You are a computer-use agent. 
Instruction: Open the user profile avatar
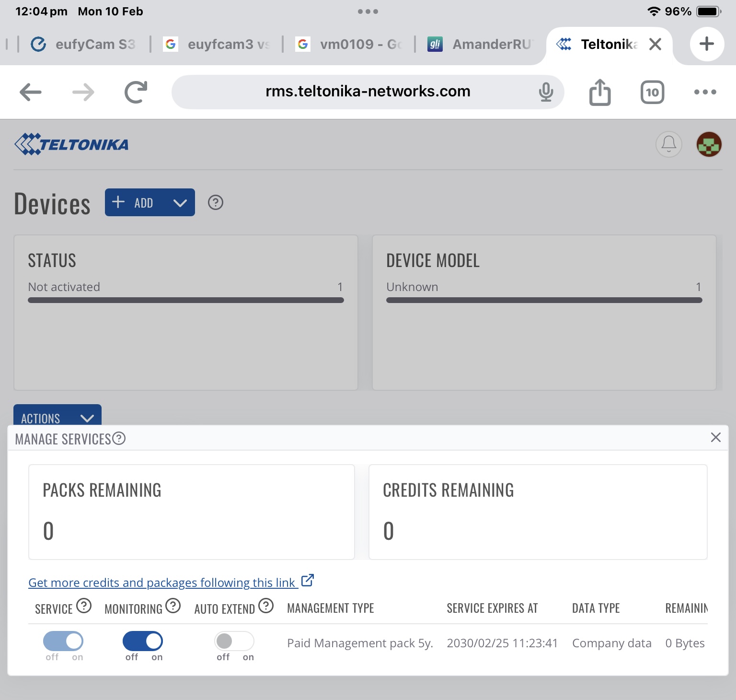[x=709, y=144]
